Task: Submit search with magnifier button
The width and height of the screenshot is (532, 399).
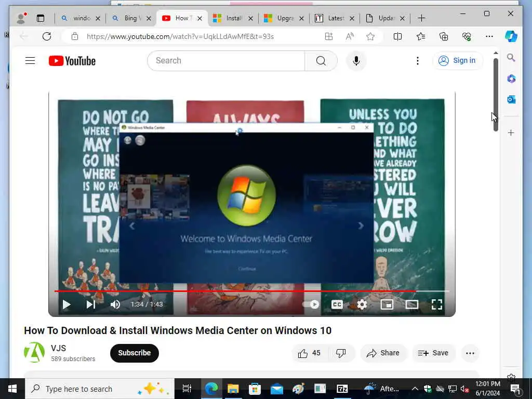Action: tap(321, 61)
